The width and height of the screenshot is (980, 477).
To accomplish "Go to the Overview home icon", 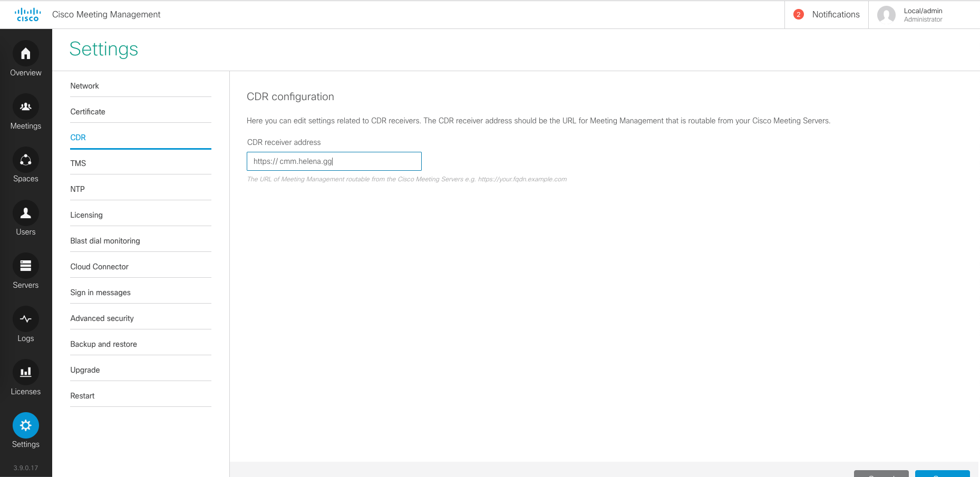I will tap(25, 54).
